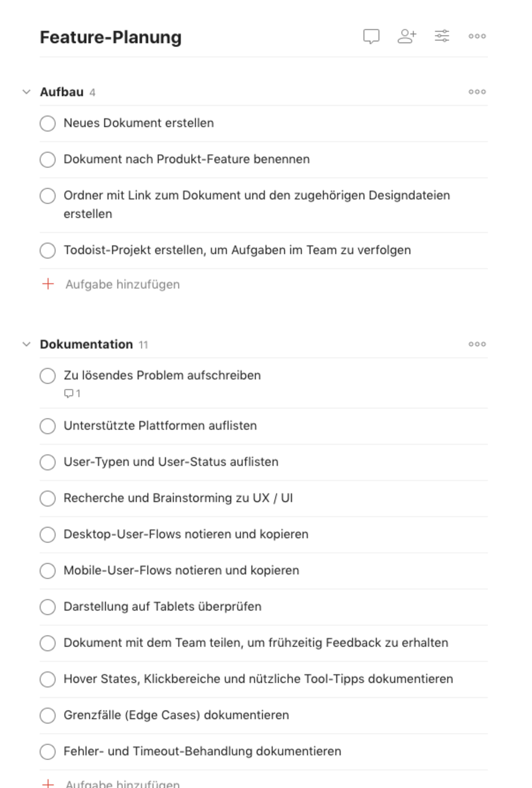Open the Aufbau section three-dot menu
This screenshot has height=788, width=532.
click(x=477, y=91)
